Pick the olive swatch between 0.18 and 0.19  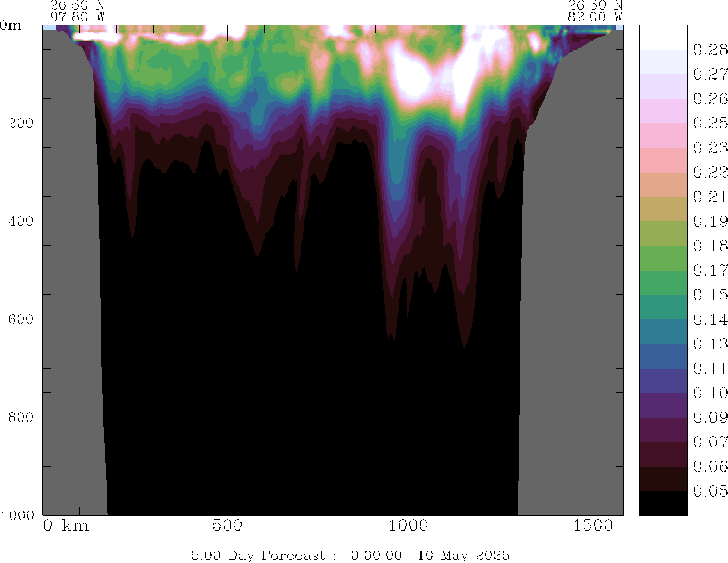(x=663, y=233)
